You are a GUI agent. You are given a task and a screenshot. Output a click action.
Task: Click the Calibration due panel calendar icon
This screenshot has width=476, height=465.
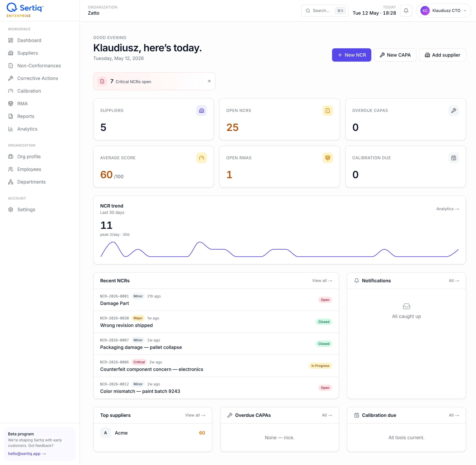pos(357,415)
